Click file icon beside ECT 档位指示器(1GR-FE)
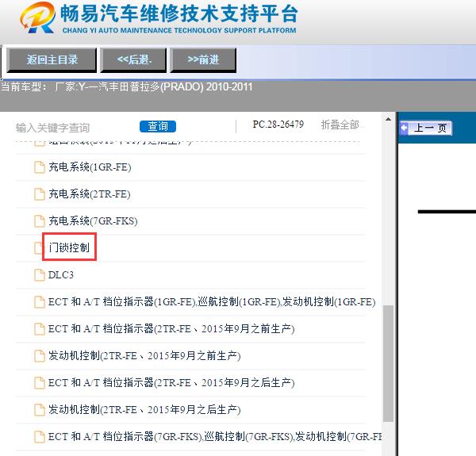Image resolution: width=476 pixels, height=456 pixels. pyautogui.click(x=40, y=302)
